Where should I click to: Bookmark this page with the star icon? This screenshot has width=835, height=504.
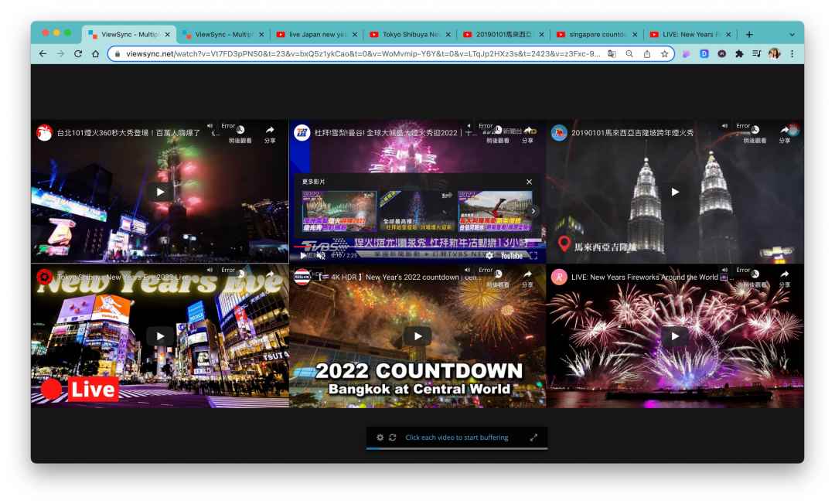(x=664, y=54)
